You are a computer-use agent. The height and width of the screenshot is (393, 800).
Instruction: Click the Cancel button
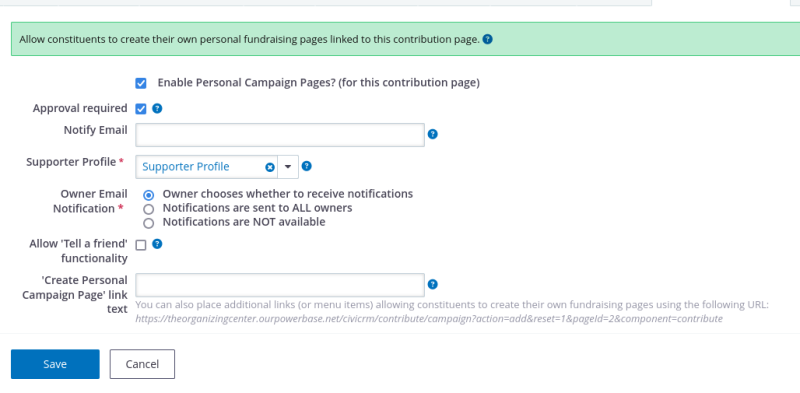pos(142,364)
